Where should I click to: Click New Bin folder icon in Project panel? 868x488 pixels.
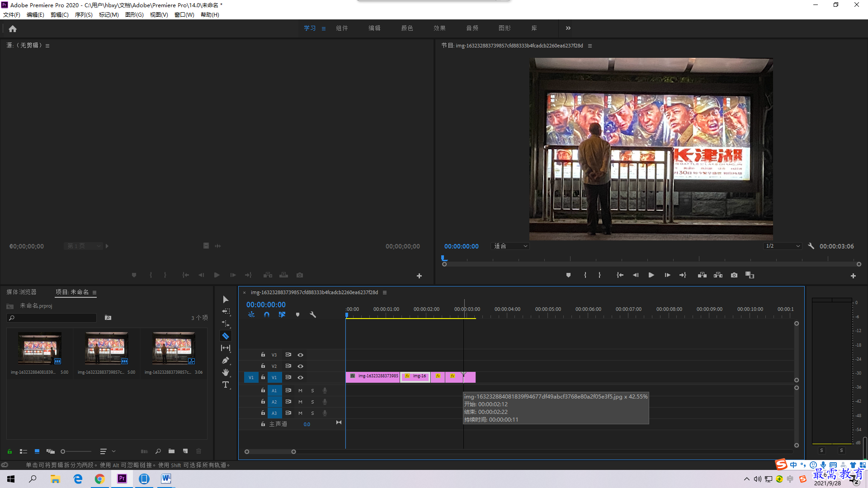pyautogui.click(x=171, y=451)
